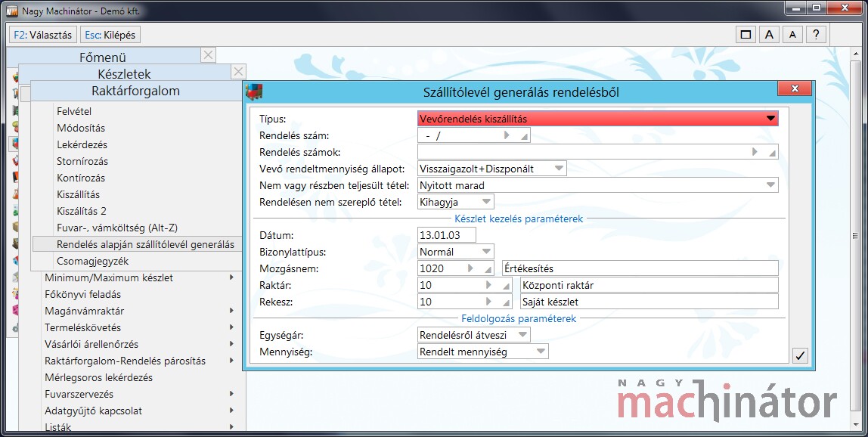
Task: Click corner triangle in the Rendelés számok field
Action: click(x=772, y=153)
